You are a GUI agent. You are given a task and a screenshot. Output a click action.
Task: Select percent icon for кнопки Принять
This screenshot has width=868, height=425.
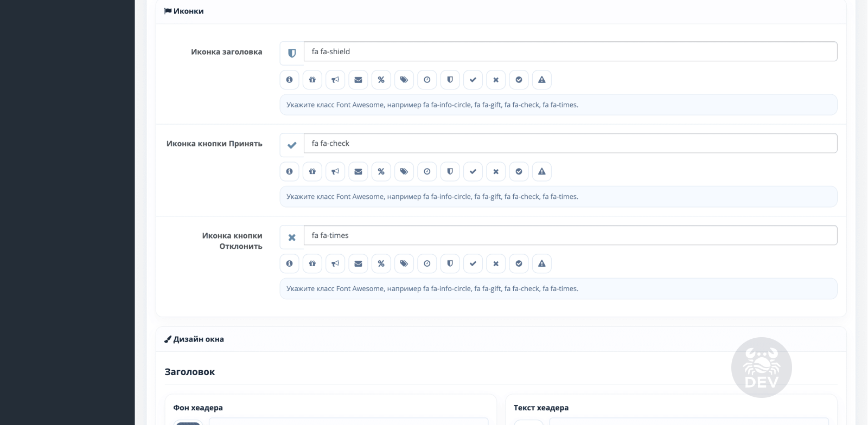pos(381,171)
